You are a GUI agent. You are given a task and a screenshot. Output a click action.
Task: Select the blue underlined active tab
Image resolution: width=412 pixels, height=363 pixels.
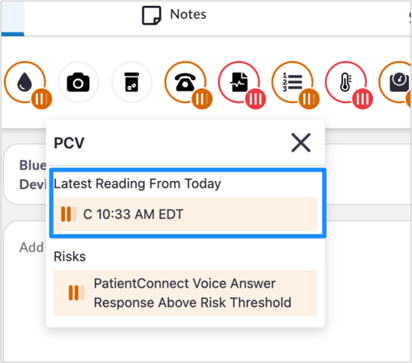click(13, 18)
